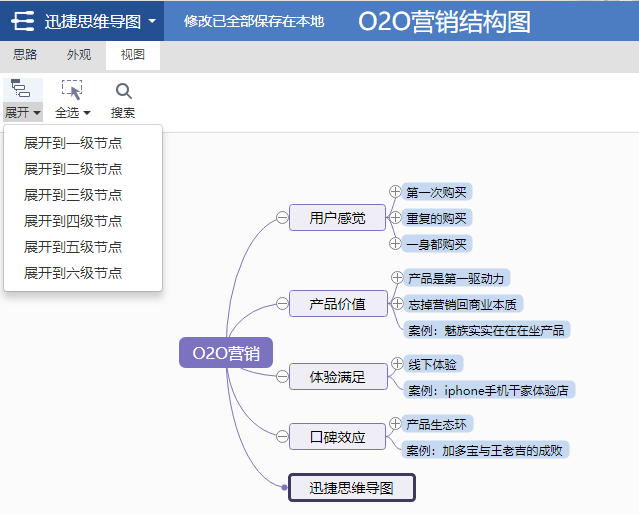Expand the 产品生态环 node plus button
This screenshot has height=515, width=639.
click(395, 424)
